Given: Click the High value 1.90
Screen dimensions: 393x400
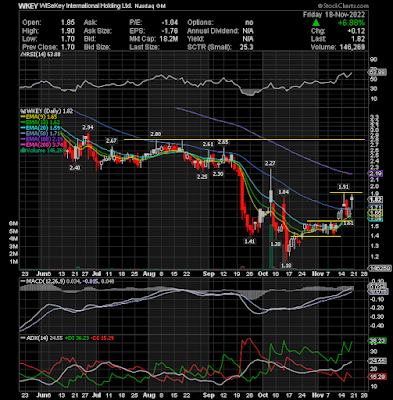Looking at the screenshot, I should (x=68, y=31).
